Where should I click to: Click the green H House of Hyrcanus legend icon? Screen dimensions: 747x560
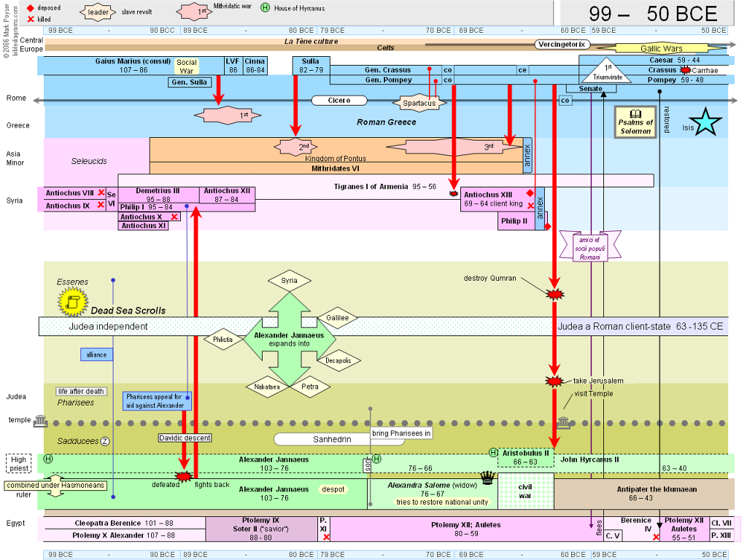pos(266,7)
